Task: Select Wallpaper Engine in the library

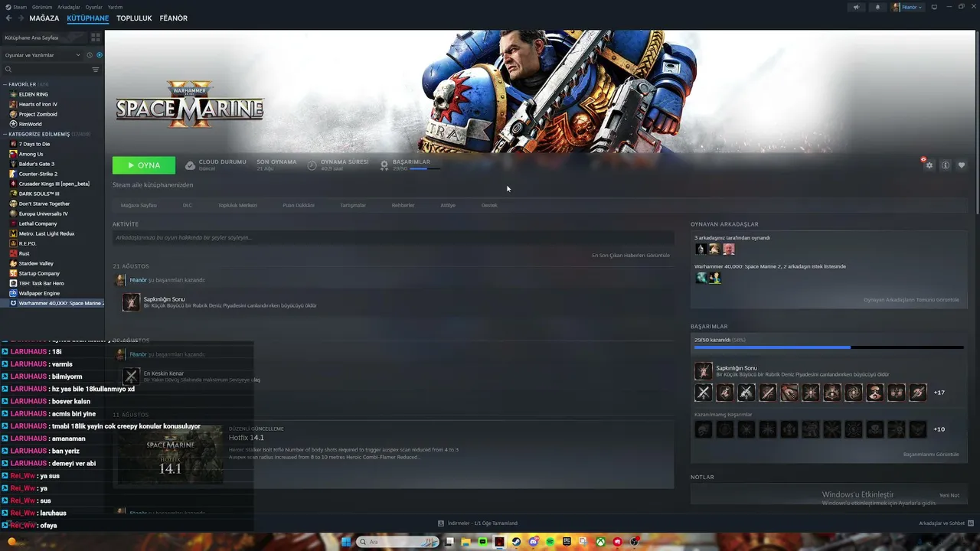Action: tap(39, 293)
